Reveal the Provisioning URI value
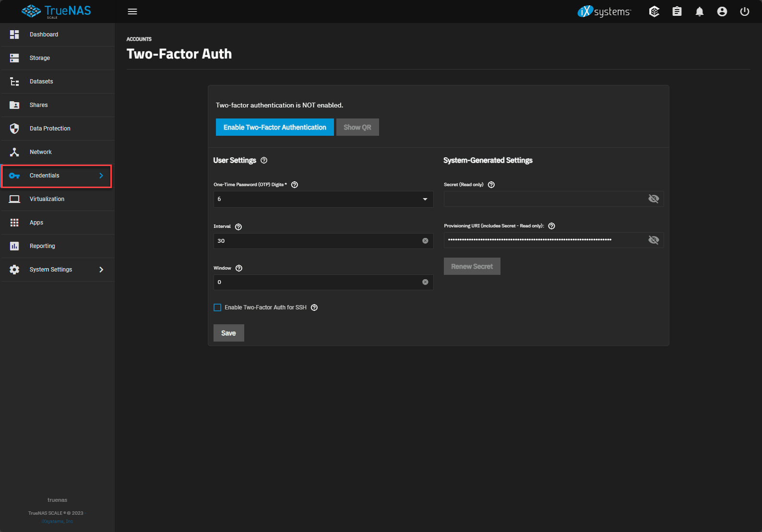Image resolution: width=762 pixels, height=532 pixels. tap(654, 240)
